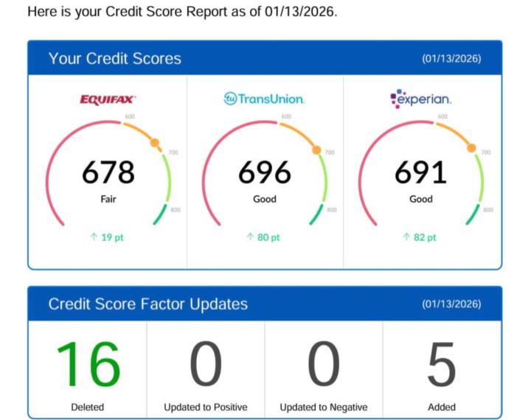Click the Equifax 'Fair' rating label
531x420 pixels.
(x=108, y=199)
